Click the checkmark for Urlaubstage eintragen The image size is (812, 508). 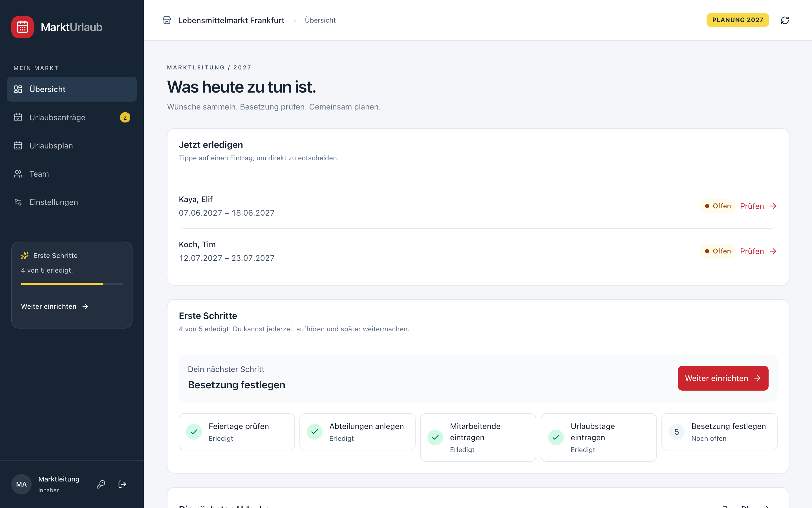[x=556, y=437]
